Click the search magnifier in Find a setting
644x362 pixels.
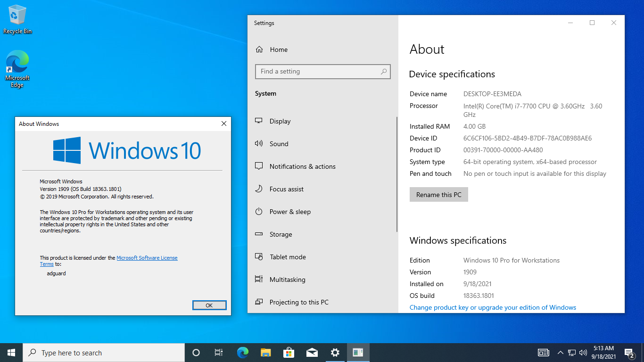[x=384, y=72]
